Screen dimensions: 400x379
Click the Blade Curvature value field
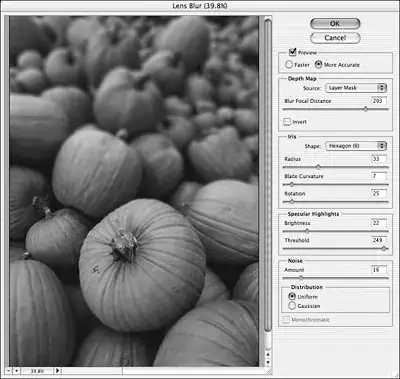(379, 176)
